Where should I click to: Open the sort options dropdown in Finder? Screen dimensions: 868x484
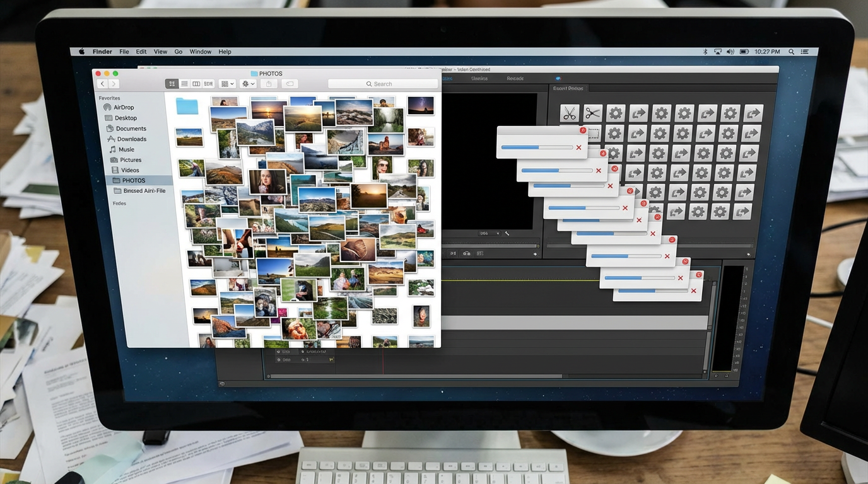226,83
